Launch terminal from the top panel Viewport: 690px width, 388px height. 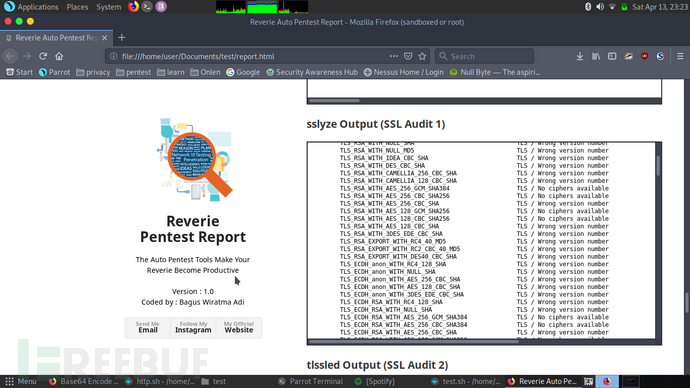[x=147, y=7]
